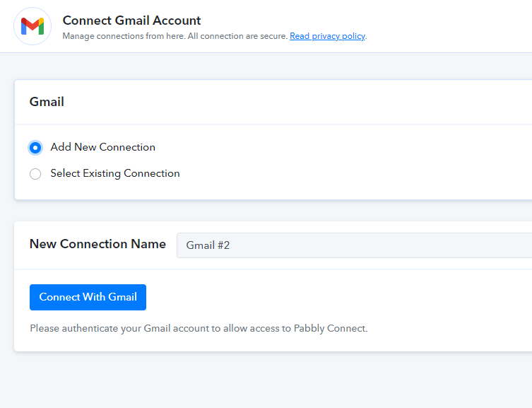
Task: Click the Connect With Gmail button
Action: (x=88, y=298)
